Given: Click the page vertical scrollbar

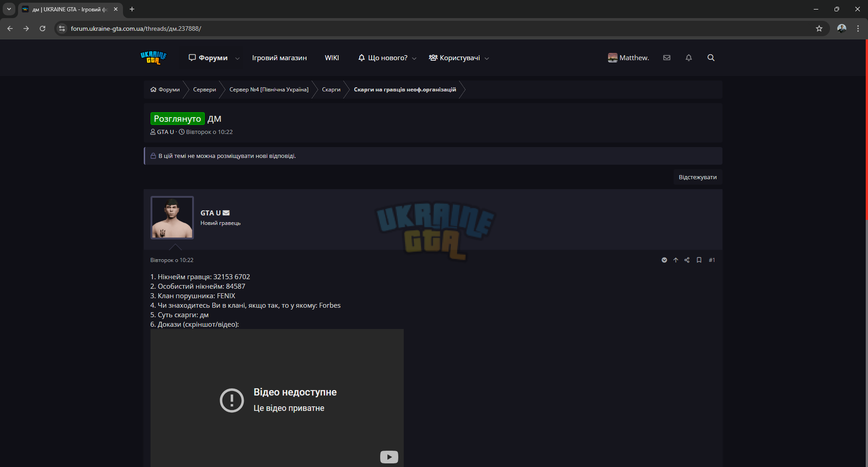Looking at the screenshot, I should [x=866, y=130].
